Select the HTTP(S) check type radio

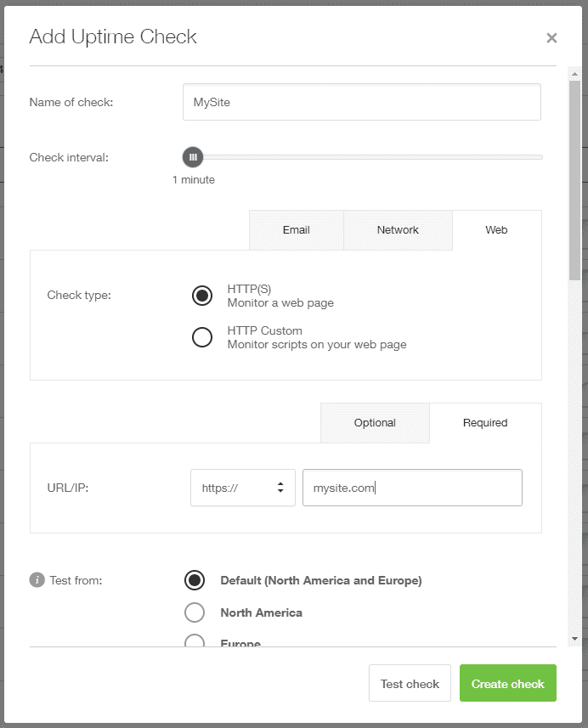coord(202,296)
